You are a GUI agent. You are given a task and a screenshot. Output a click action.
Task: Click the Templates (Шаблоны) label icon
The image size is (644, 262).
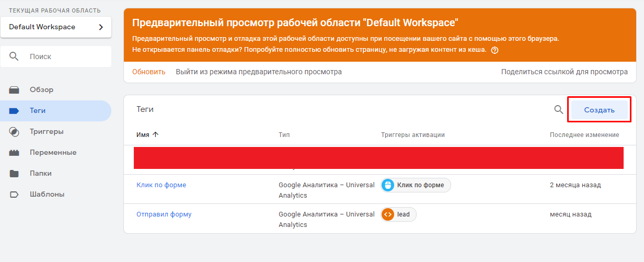coord(14,195)
